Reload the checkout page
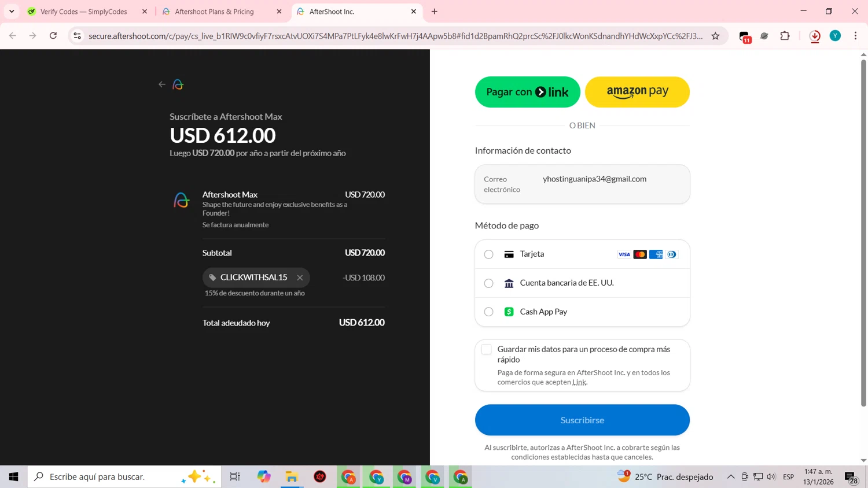Image resolution: width=868 pixels, height=488 pixels. (53, 36)
